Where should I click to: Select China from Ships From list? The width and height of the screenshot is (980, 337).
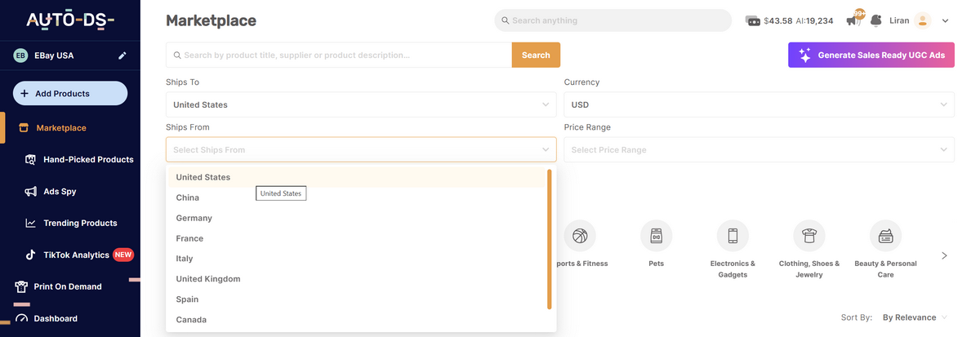pos(188,197)
